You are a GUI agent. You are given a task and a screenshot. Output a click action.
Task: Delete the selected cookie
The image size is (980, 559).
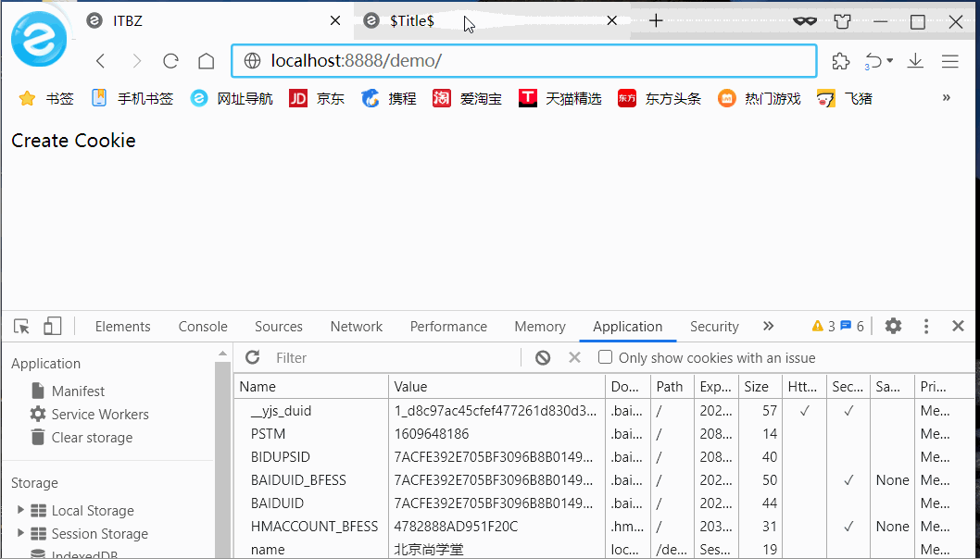(x=575, y=358)
